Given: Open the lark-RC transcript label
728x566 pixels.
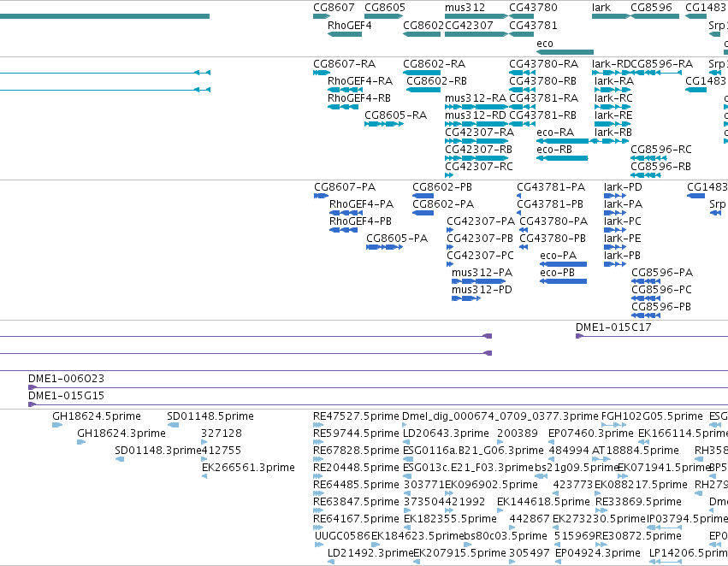Looking at the screenshot, I should (613, 98).
